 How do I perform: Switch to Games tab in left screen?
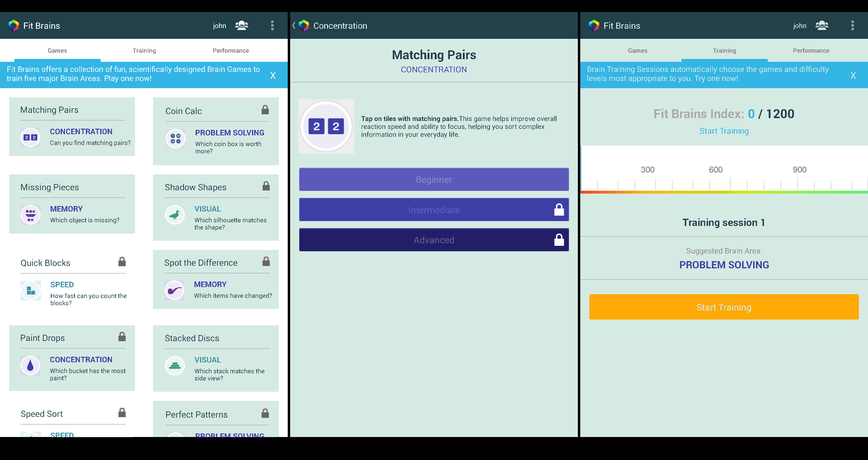click(57, 51)
